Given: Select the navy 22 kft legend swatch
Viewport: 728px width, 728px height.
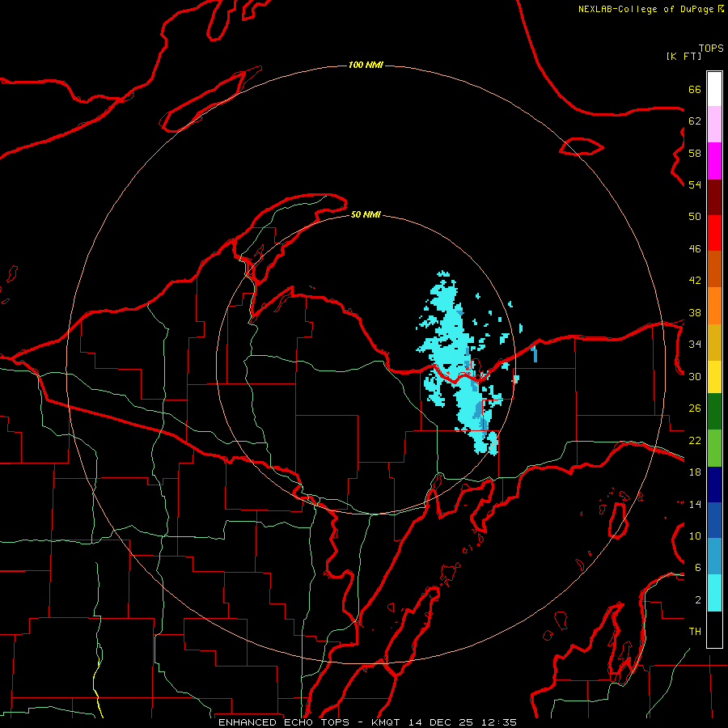Looking at the screenshot, I should click(714, 485).
